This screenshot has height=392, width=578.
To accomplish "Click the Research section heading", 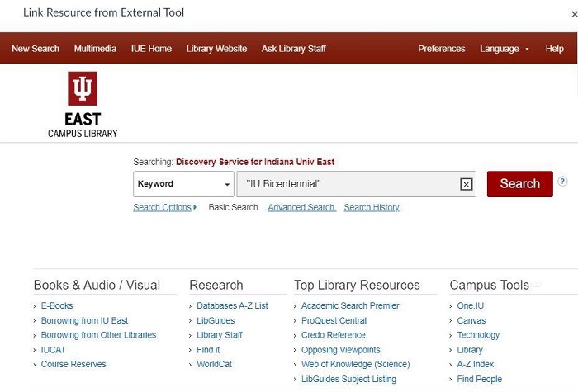I will [x=216, y=285].
